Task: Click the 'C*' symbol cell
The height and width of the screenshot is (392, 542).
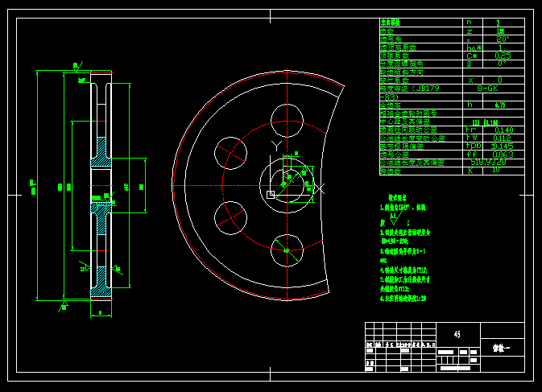Action: pos(472,56)
